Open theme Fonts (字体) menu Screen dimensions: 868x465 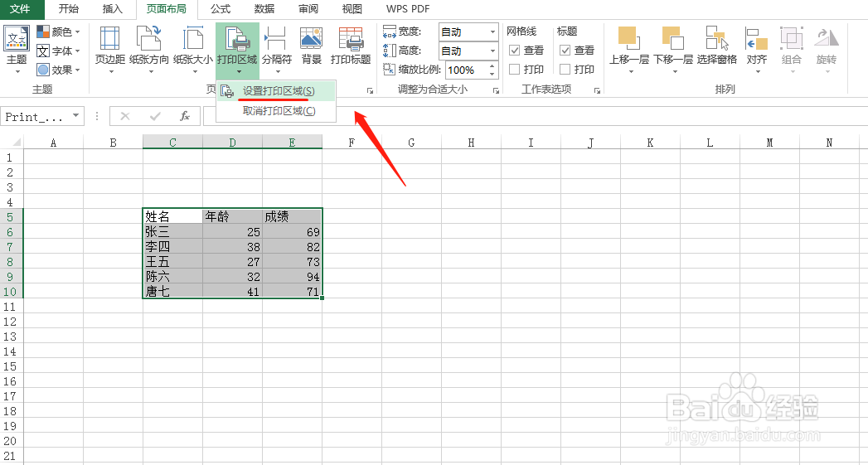58,51
